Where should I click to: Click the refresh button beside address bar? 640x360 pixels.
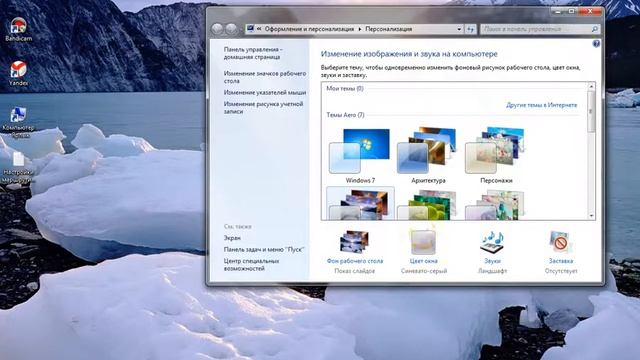click(471, 29)
